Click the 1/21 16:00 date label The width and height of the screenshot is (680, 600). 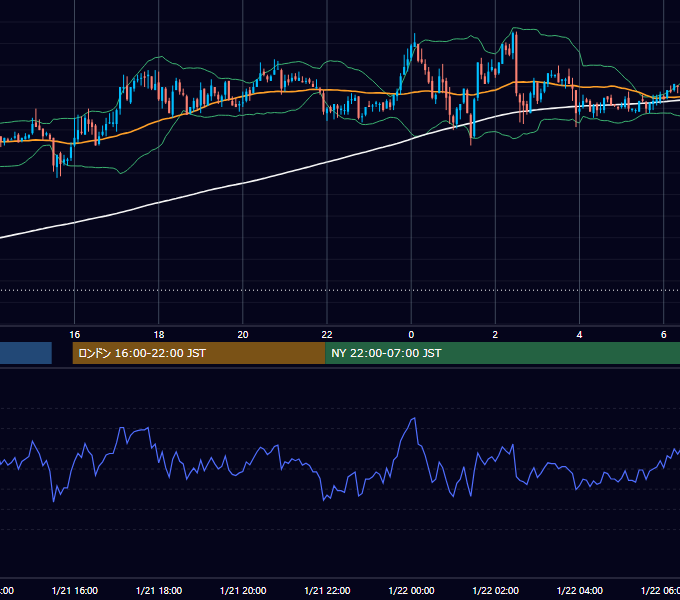[75, 590]
